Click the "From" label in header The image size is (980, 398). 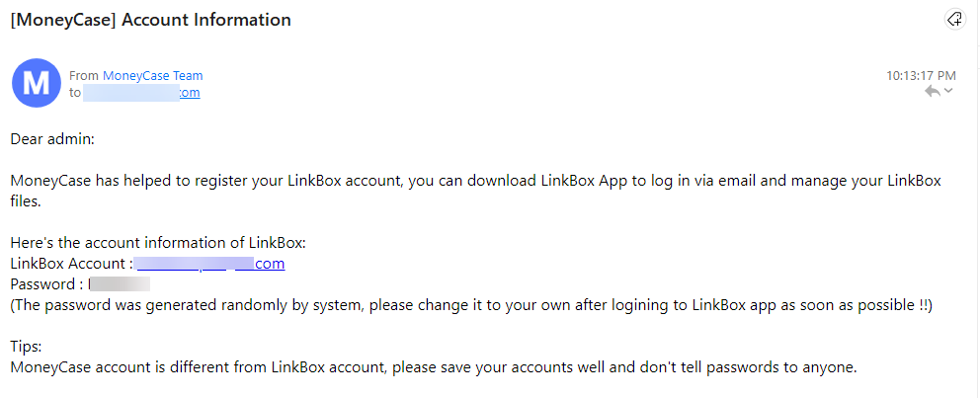[x=84, y=76]
